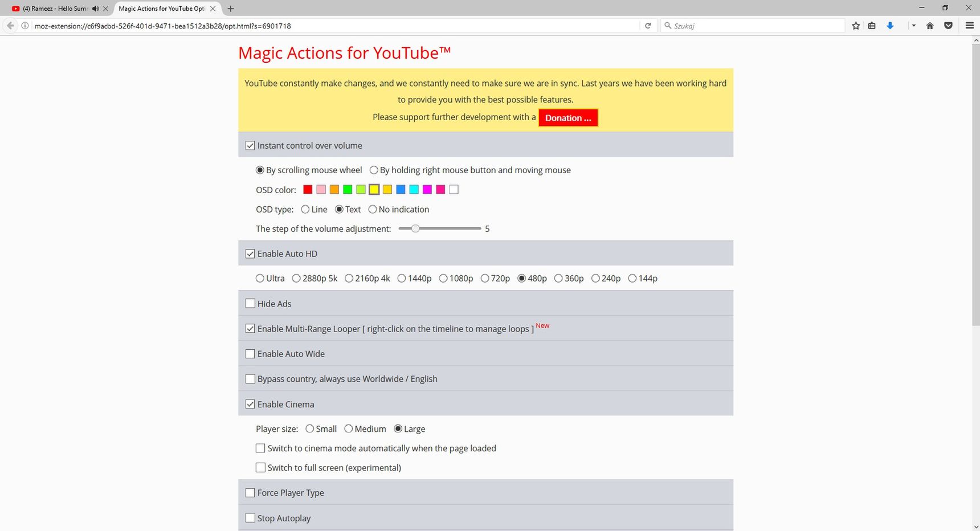The height and width of the screenshot is (531, 980).
Task: Check Force Player Type
Action: click(250, 493)
